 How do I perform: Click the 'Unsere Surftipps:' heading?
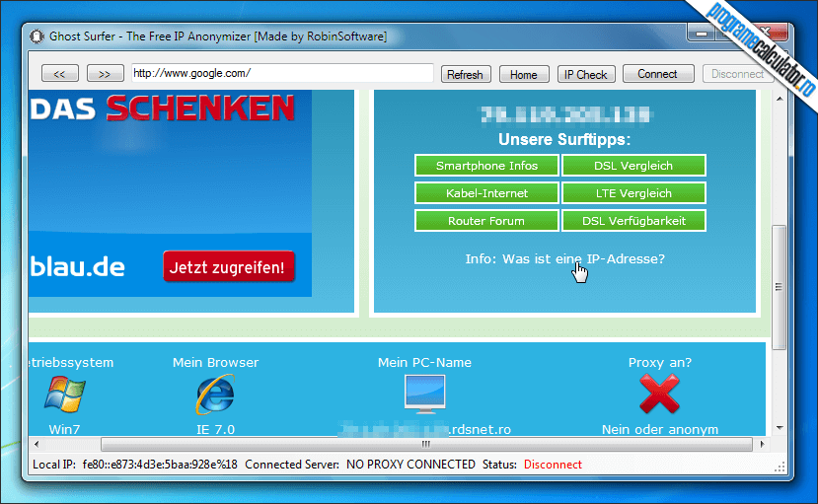coord(564,140)
